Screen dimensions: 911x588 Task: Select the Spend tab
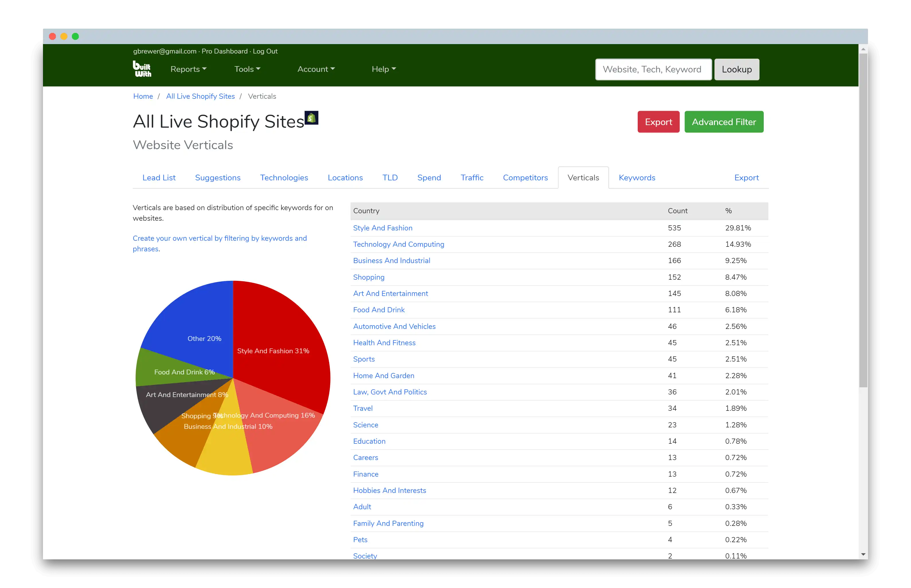point(429,177)
